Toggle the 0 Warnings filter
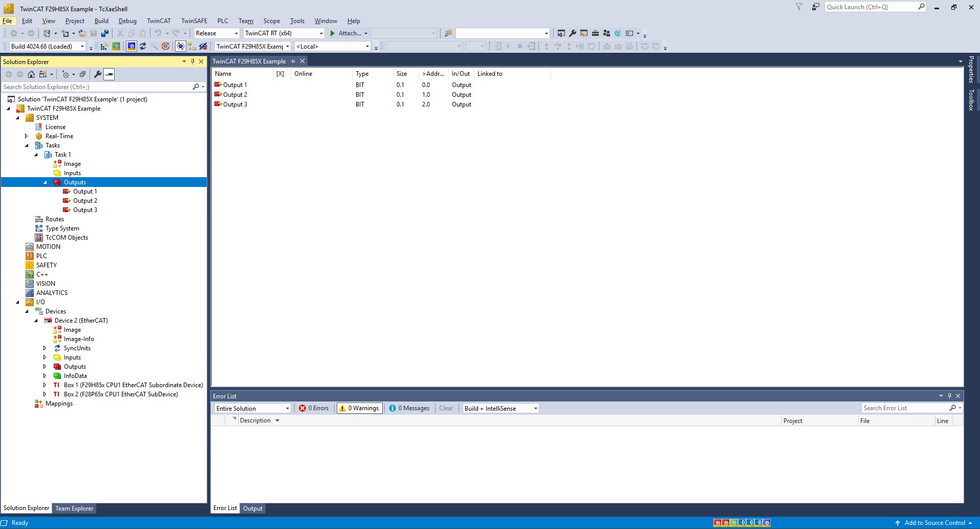The image size is (980, 529). tap(359, 408)
